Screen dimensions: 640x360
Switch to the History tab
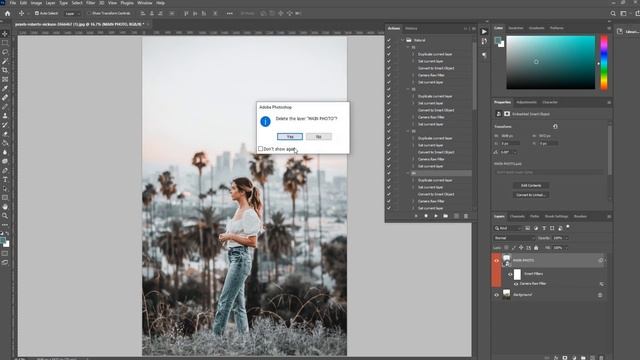point(411,29)
